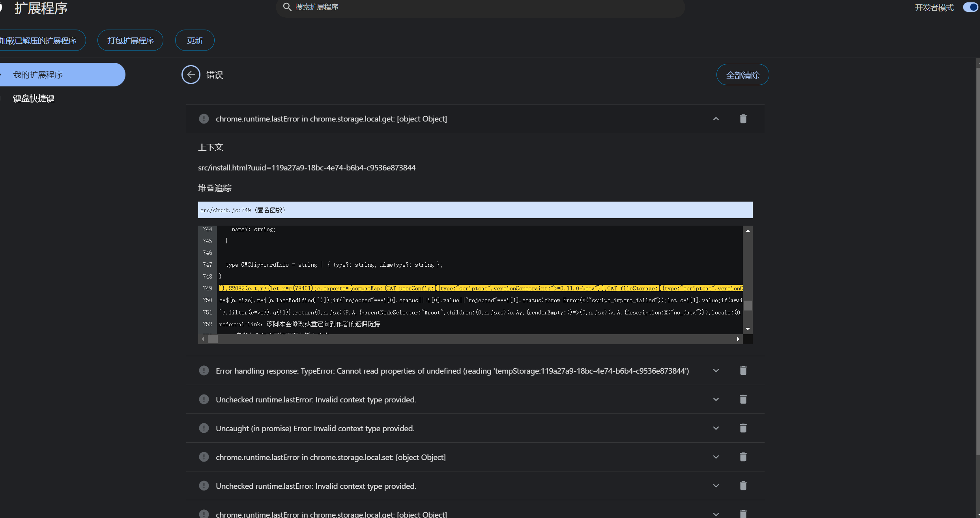Delete the first chrome.storage.local.get error
The height and width of the screenshot is (518, 980).
point(743,119)
